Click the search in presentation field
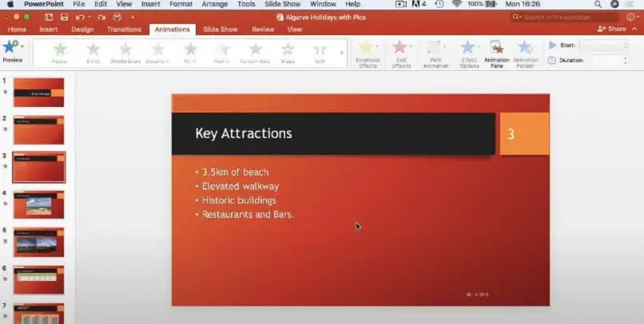The image size is (644, 324). click(565, 18)
